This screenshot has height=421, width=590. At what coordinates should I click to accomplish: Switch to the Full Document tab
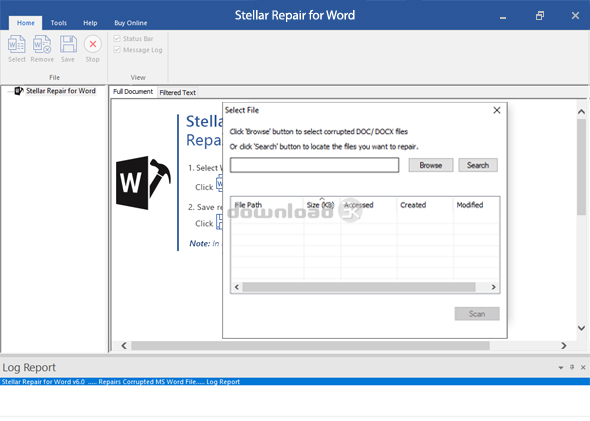[133, 92]
